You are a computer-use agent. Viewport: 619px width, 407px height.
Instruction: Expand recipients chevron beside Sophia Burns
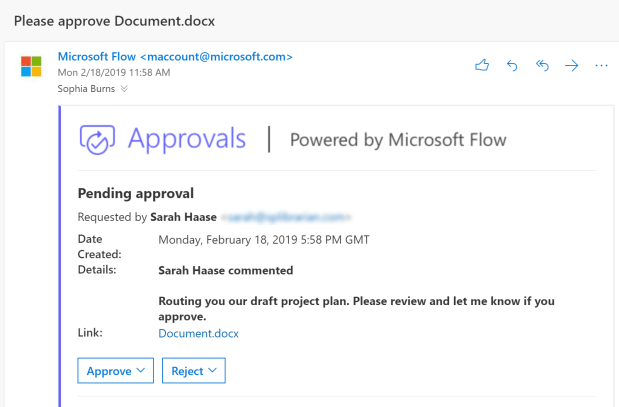(x=125, y=88)
